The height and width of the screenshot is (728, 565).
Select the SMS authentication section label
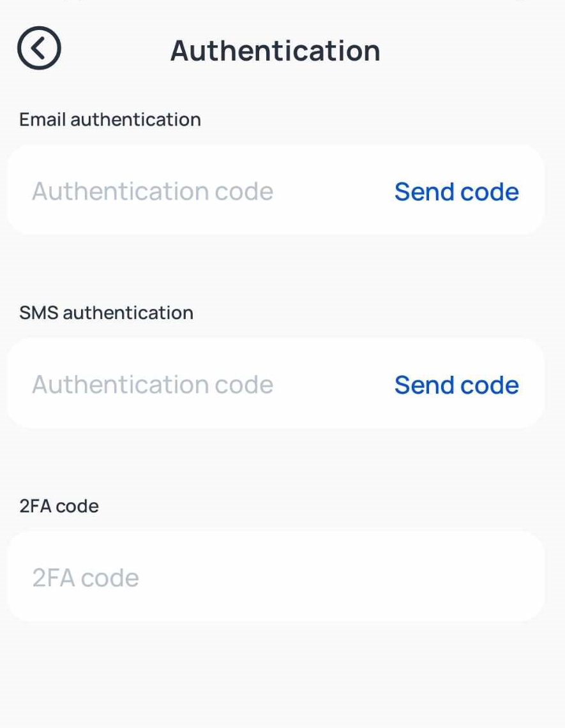click(x=106, y=313)
